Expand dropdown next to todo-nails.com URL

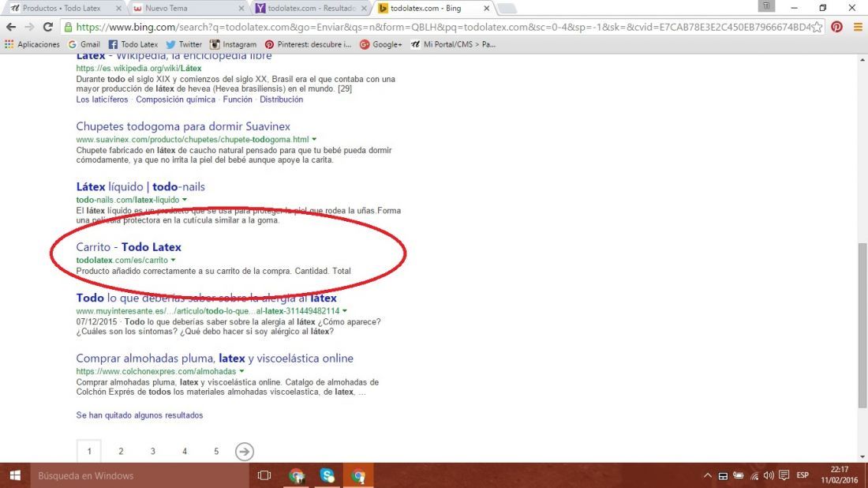(x=185, y=200)
